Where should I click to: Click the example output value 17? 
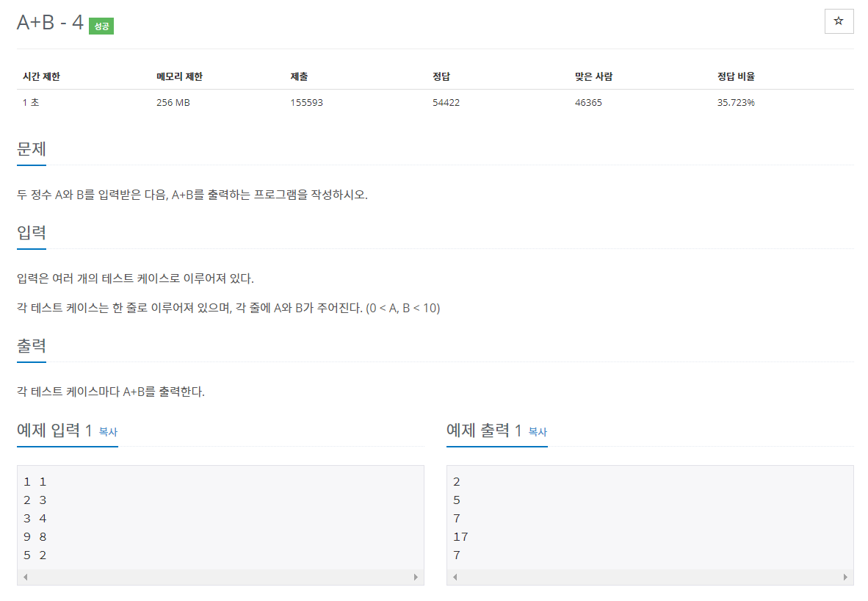460,537
